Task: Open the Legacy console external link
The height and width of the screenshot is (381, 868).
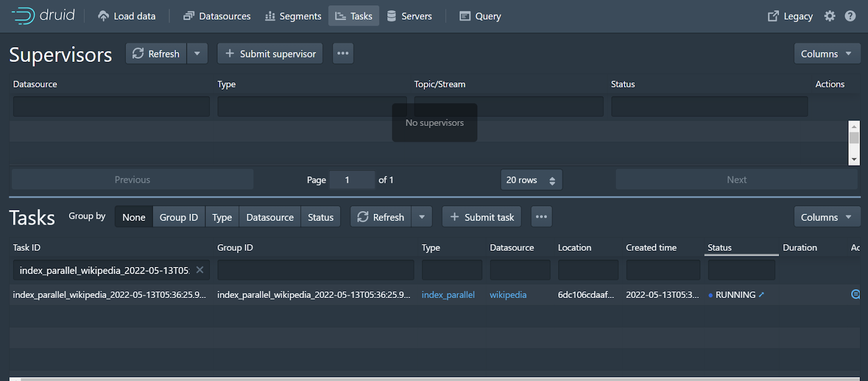Action: tap(790, 16)
